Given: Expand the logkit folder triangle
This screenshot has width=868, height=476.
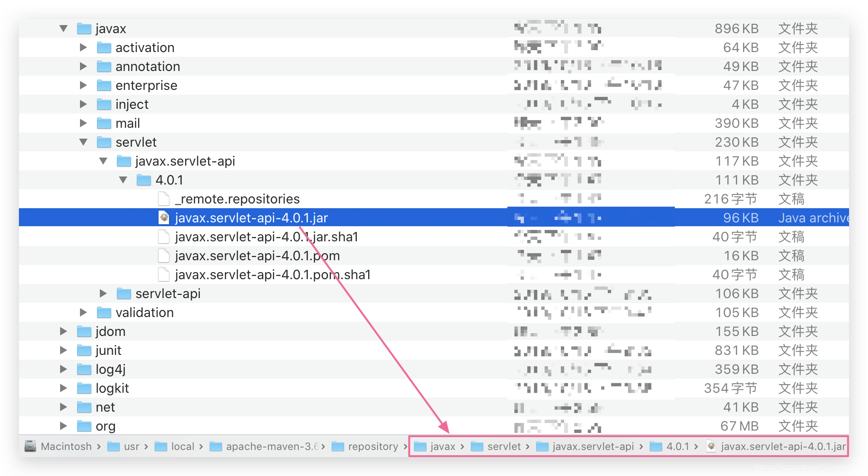Looking at the screenshot, I should (x=63, y=388).
